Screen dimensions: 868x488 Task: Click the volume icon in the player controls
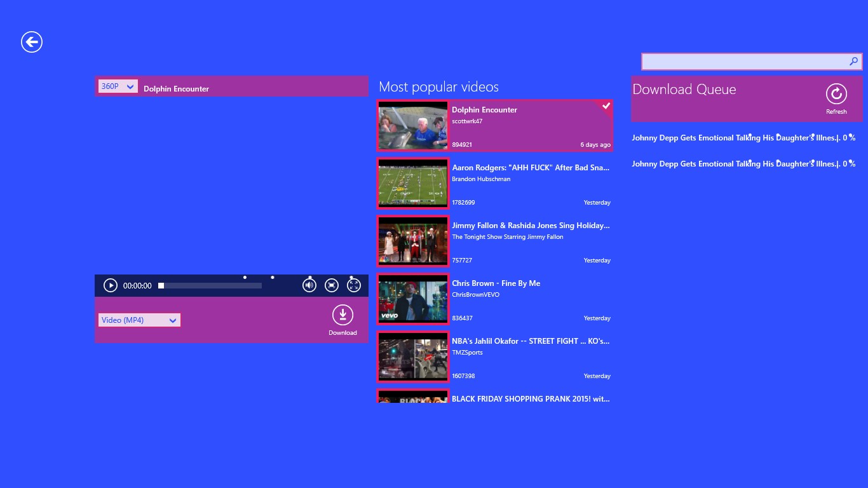click(x=309, y=285)
